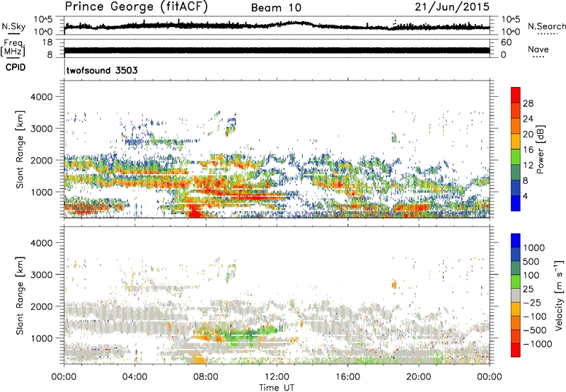The width and height of the screenshot is (566, 392).
Task: Pick the red bottom velocity colorbar segment
Action: (x=516, y=350)
